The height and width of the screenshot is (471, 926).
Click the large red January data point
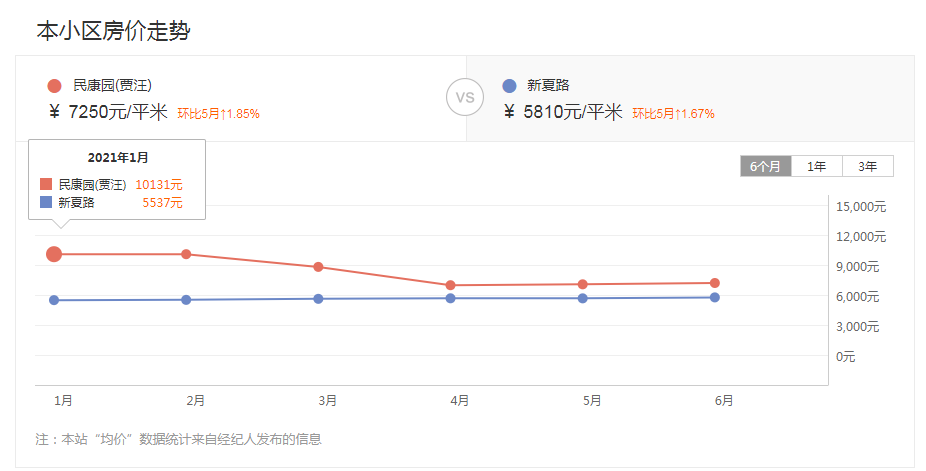tap(54, 254)
